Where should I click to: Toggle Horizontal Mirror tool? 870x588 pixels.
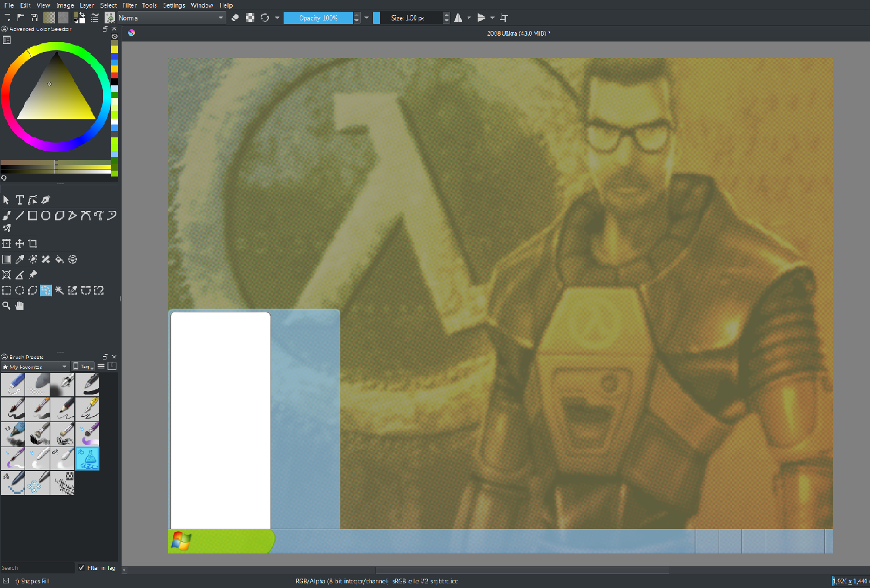458,18
